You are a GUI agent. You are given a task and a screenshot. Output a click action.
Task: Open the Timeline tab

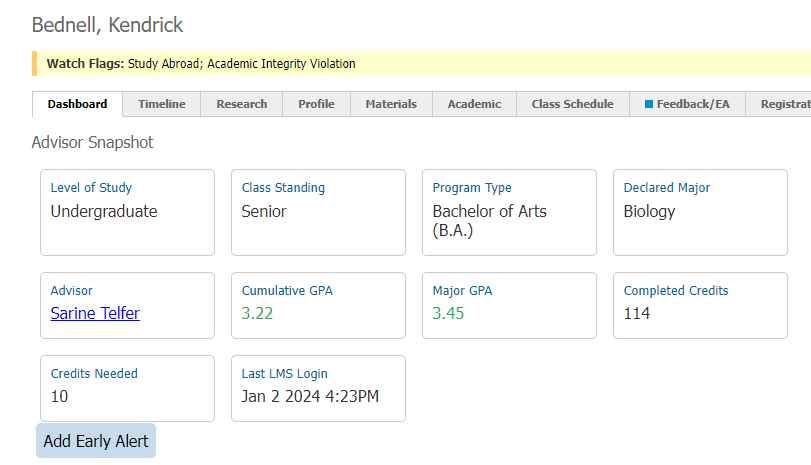[x=161, y=104]
